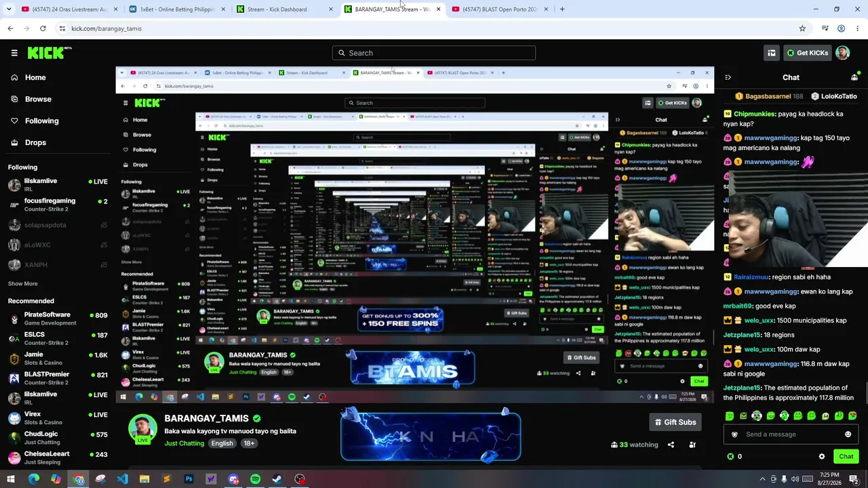This screenshot has width=868, height=488.
Task: Click username welo_uxx in 1500 municipalities message
Action: tap(759, 321)
